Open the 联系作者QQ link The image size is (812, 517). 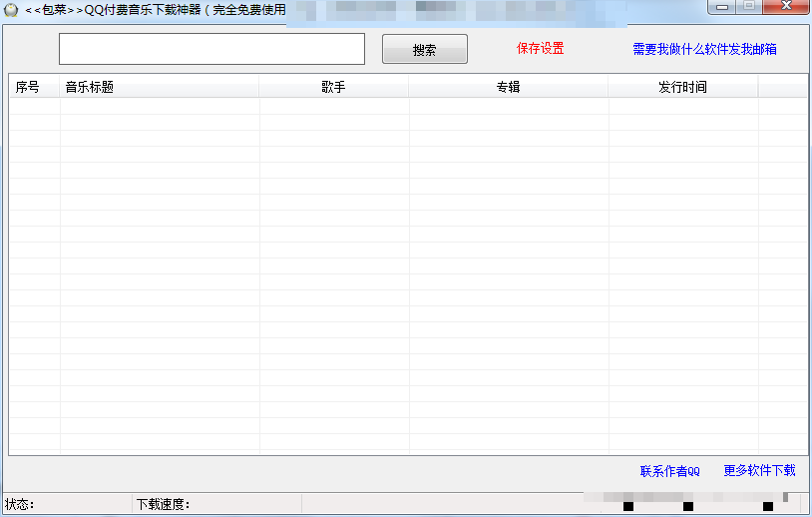(669, 471)
